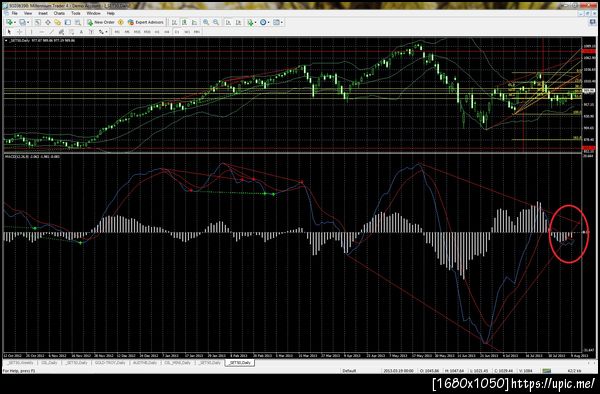Switch chart to Candlesticks mode

tap(184, 22)
